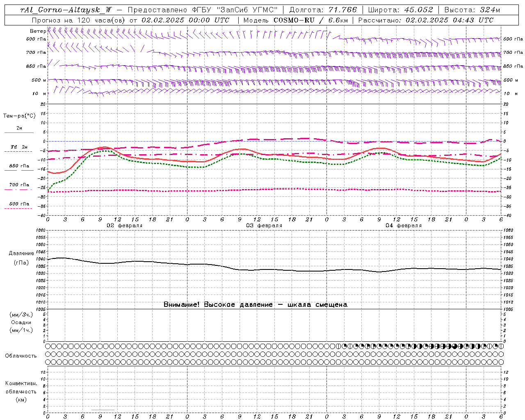525x420 pixels.
Task: Click the wind panel's left 700 гПа label
Action: 36,52
